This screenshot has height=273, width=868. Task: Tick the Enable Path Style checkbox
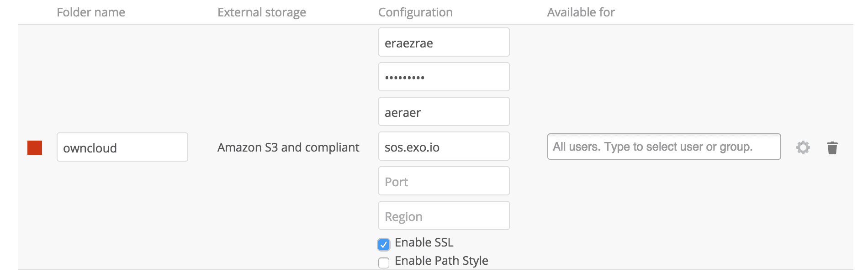click(x=384, y=263)
